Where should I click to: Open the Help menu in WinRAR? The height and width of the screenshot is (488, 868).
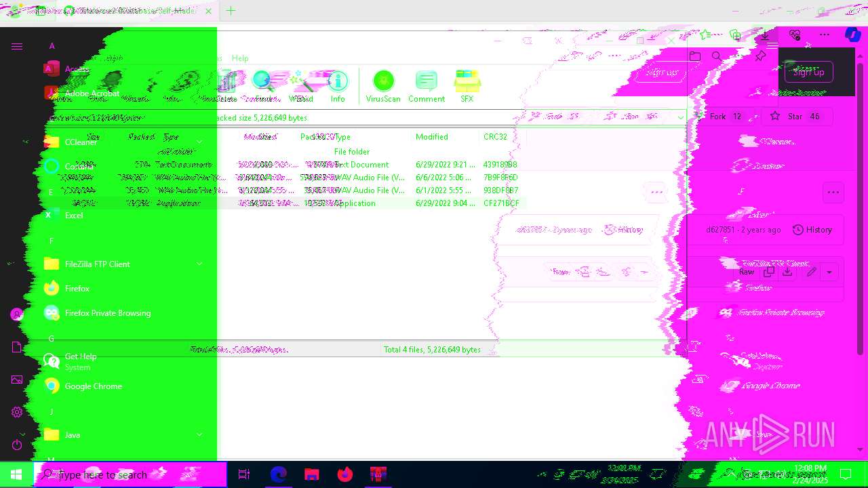click(240, 58)
